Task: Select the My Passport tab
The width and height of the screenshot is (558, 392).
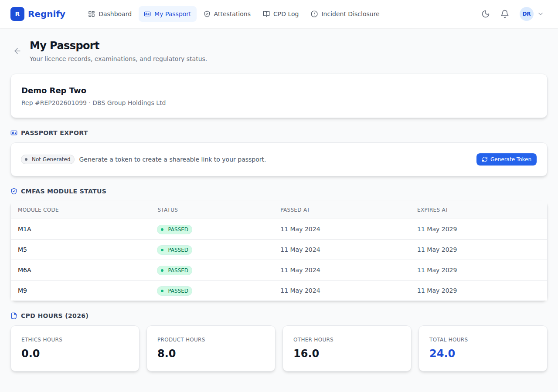Action: [167, 14]
